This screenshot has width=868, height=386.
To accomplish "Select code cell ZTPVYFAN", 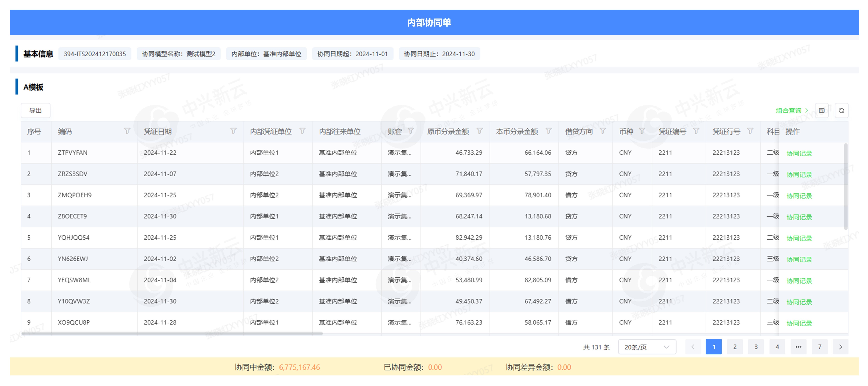I will (x=73, y=153).
